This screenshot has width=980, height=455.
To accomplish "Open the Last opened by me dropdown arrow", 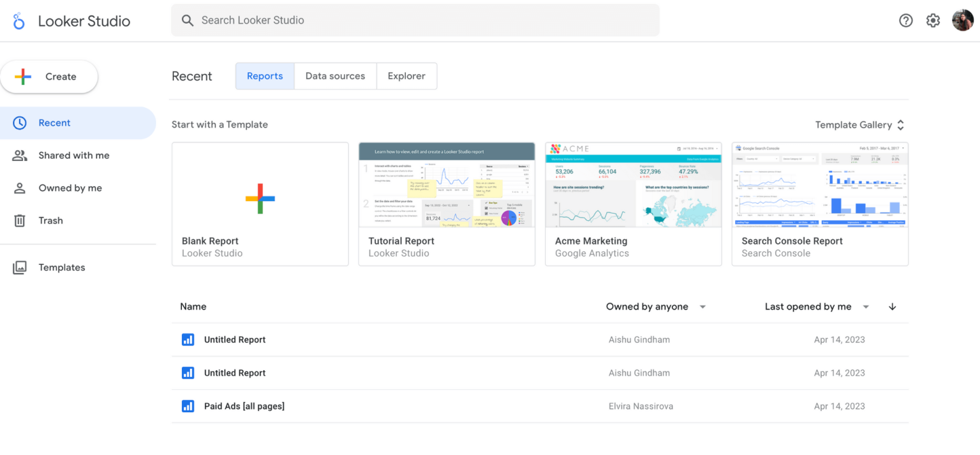I will pos(866,306).
